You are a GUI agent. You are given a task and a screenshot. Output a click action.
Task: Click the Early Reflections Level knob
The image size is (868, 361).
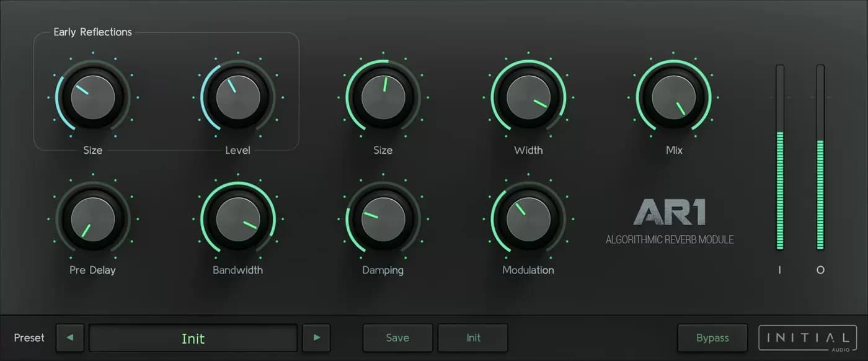coord(238,97)
